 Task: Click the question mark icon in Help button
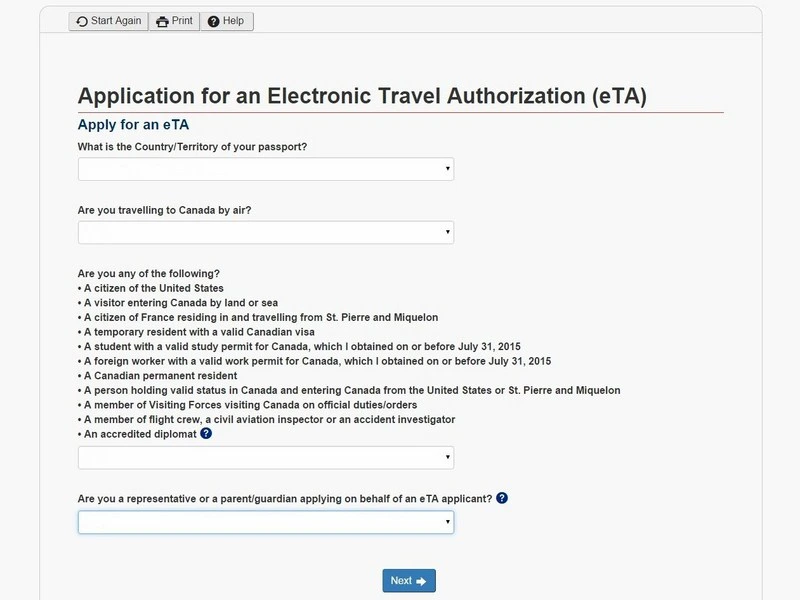click(213, 21)
